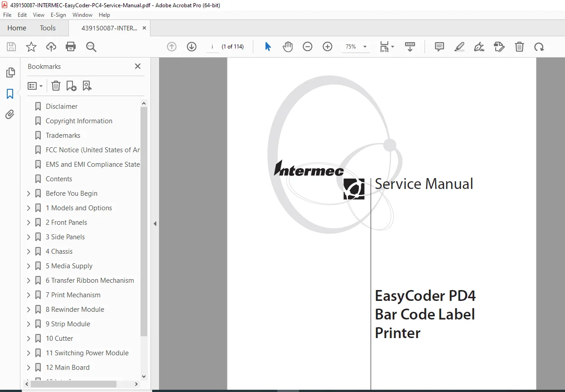This screenshot has height=392, width=565.
Task: Open EMS and EMI Compliance bookmark
Action: (93, 165)
